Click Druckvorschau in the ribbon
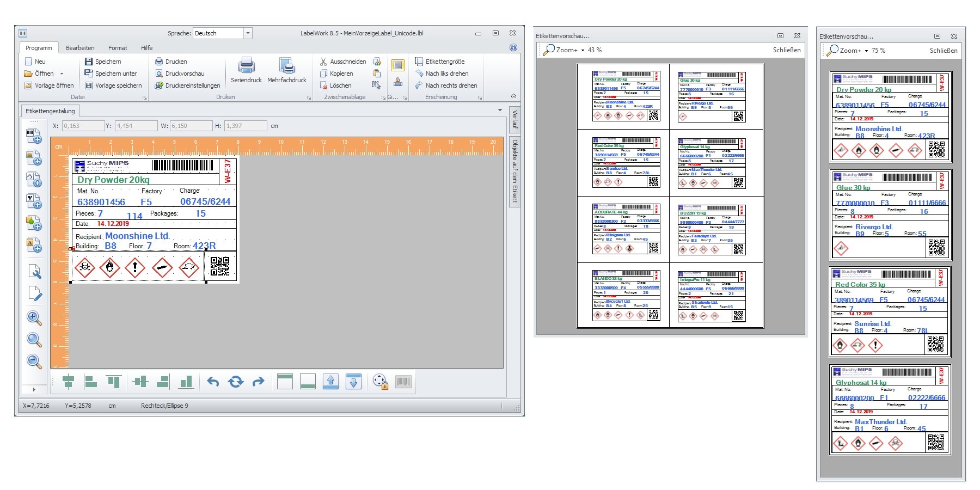Image resolution: width=980 pixels, height=490 pixels. point(180,73)
